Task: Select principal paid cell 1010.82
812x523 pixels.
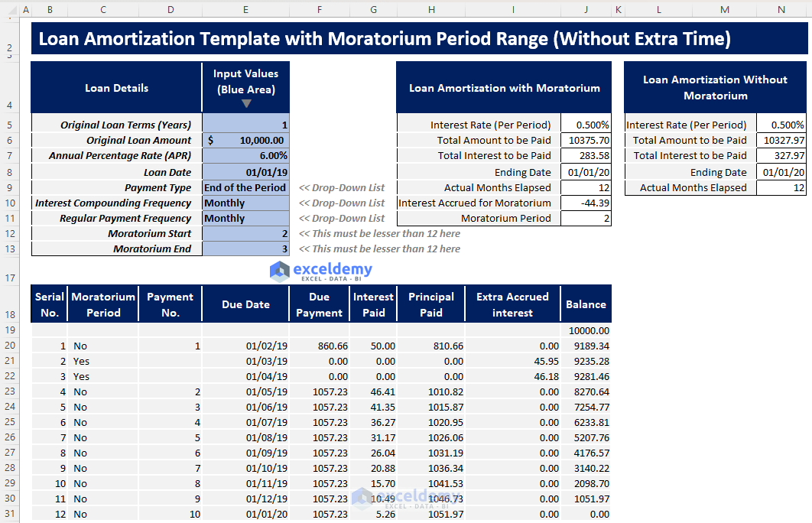Action: (431, 392)
